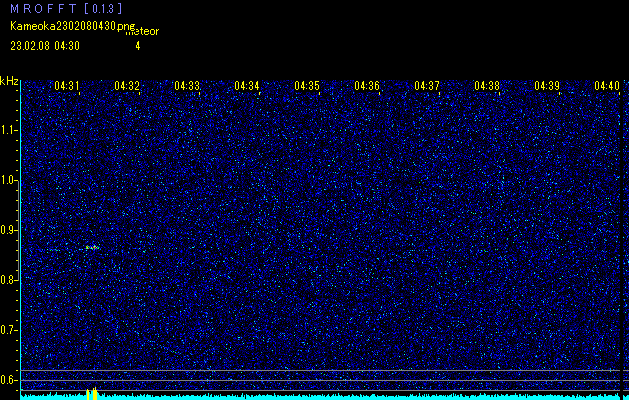Select the 04:39 time marker
The height and width of the screenshot is (400, 629).
547,85
